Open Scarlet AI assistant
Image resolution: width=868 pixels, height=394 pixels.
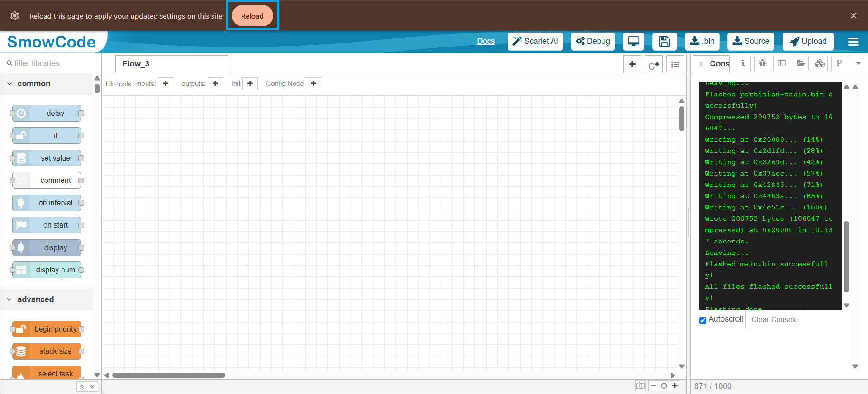pos(535,41)
